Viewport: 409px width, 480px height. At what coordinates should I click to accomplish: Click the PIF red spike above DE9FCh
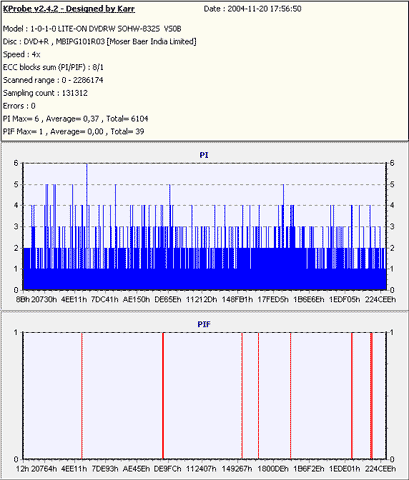tap(163, 396)
